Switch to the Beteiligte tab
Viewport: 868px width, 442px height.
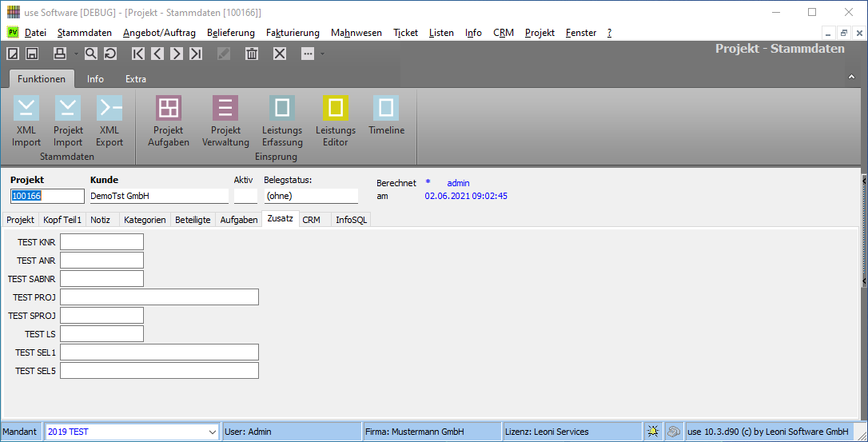click(x=193, y=220)
